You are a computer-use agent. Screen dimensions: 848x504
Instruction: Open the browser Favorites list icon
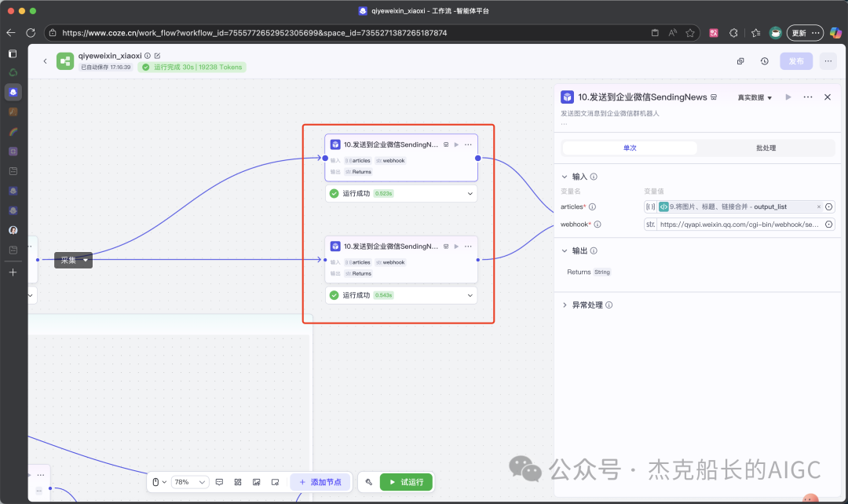pyautogui.click(x=756, y=33)
